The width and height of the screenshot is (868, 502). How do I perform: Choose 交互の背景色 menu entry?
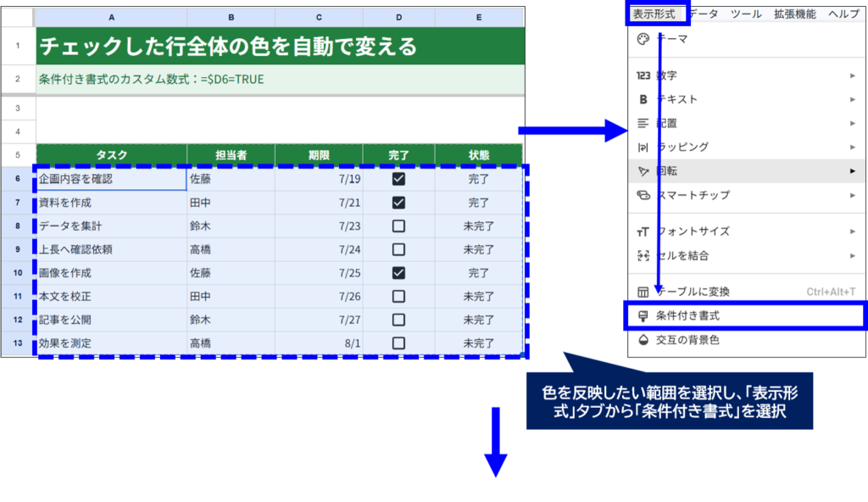[x=748, y=340]
